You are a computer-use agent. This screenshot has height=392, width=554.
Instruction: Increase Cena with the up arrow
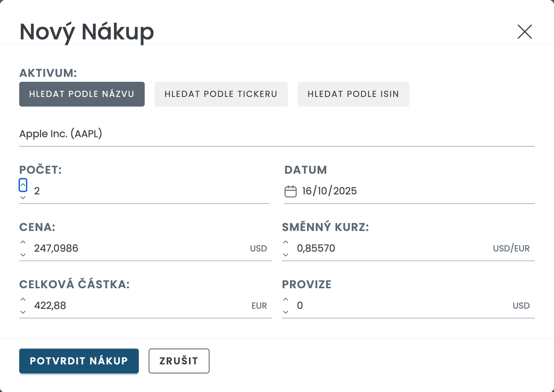[x=23, y=242]
